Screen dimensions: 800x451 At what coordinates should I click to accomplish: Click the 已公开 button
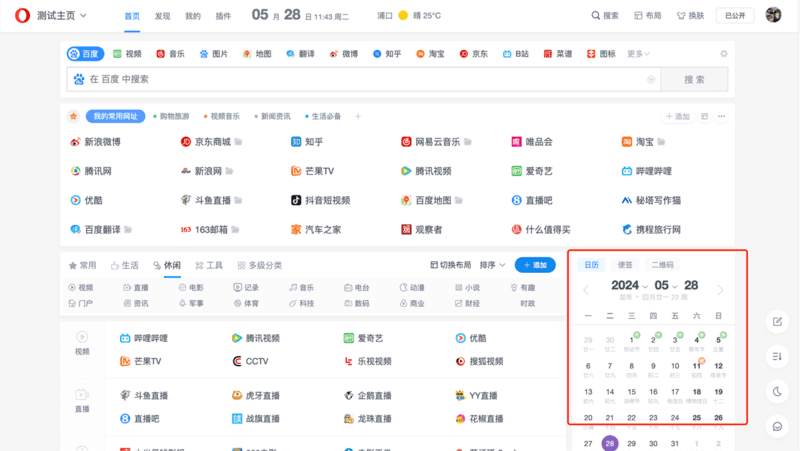click(x=735, y=16)
